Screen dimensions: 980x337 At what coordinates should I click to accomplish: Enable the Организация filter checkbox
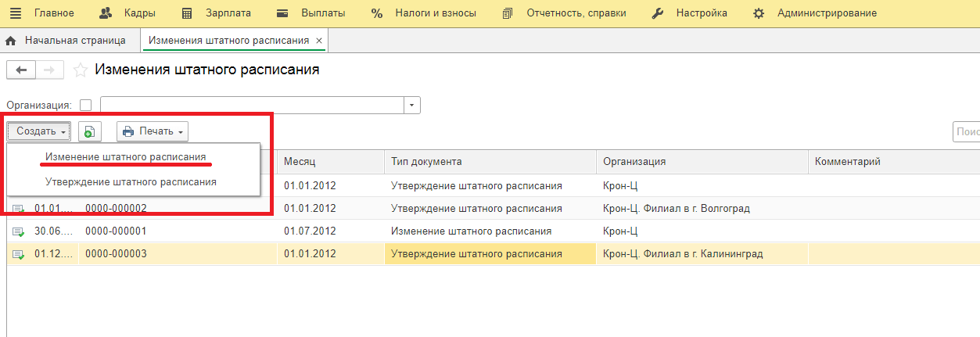pos(85,106)
